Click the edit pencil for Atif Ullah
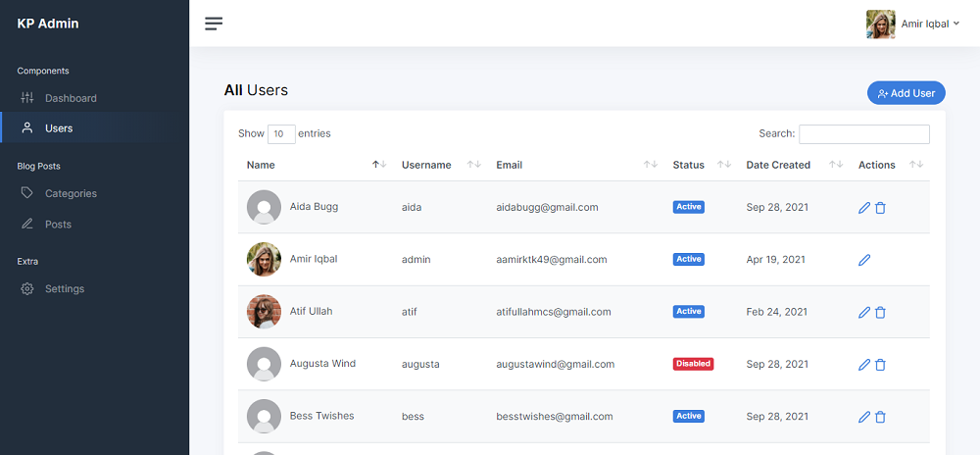 [864, 312]
